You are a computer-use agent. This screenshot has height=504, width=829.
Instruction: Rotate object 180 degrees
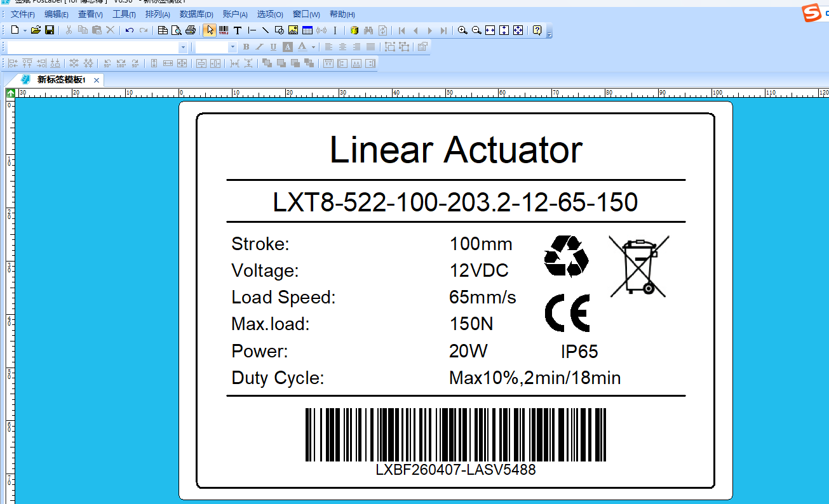(121, 63)
